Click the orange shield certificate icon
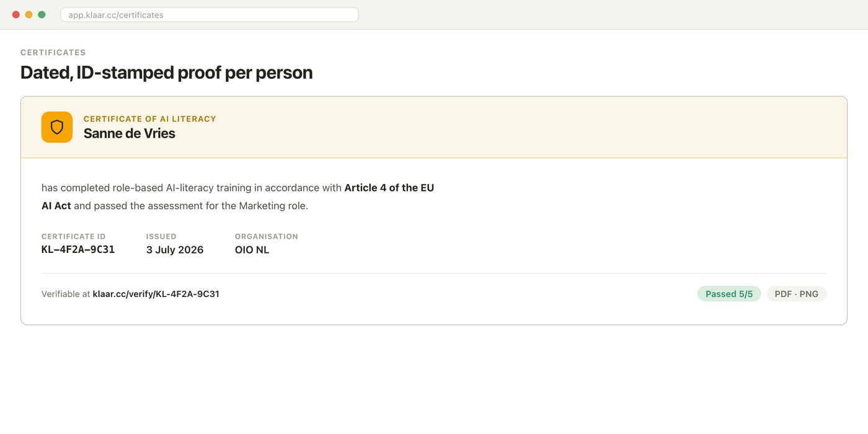 [57, 127]
